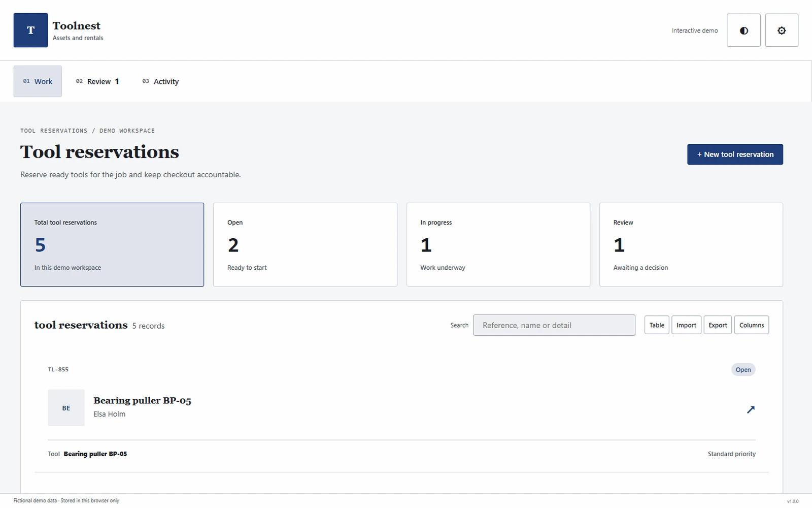Click the Fictional demo data footer note
The image size is (812, 508).
(66, 500)
